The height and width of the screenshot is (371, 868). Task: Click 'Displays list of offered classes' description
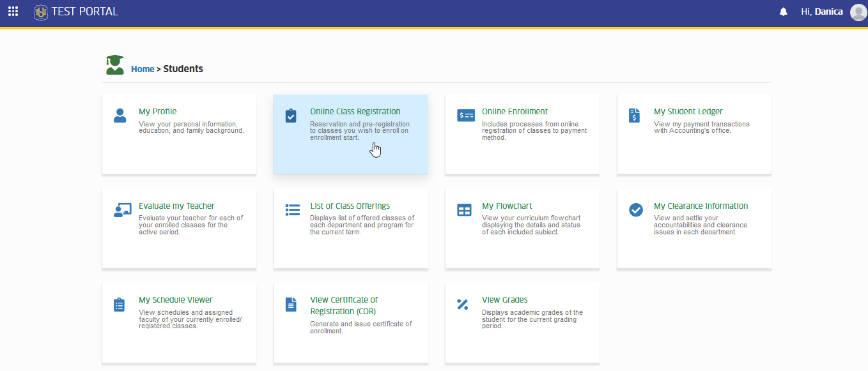click(x=362, y=225)
